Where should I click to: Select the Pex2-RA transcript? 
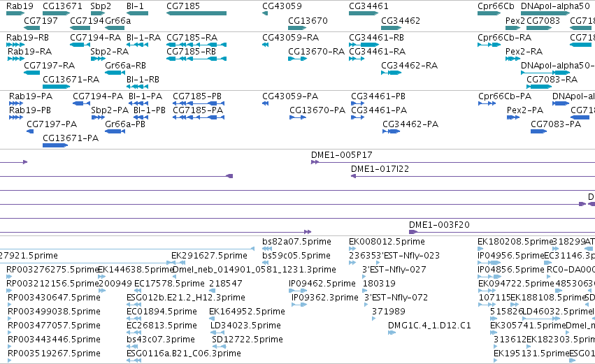(x=512, y=59)
